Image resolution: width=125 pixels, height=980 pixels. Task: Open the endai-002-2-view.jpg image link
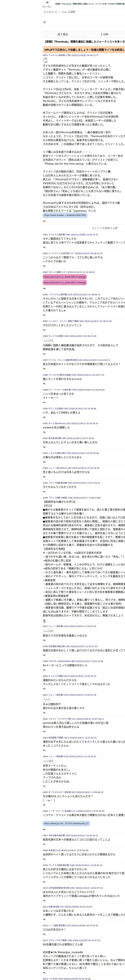pyautogui.click(x=65, y=283)
